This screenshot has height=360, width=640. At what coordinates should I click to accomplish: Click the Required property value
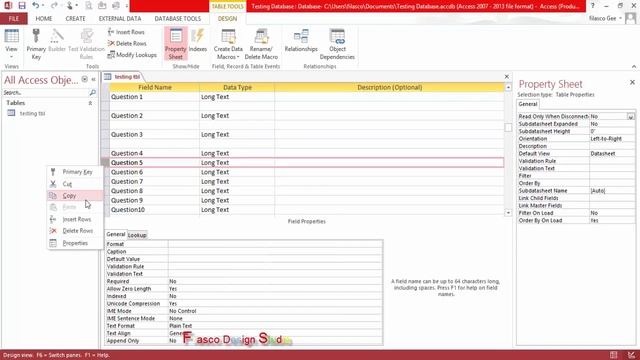click(276, 281)
